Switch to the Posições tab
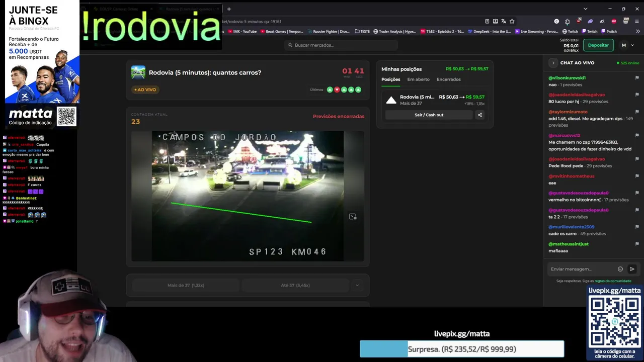This screenshot has height=362, width=644. pos(391,79)
